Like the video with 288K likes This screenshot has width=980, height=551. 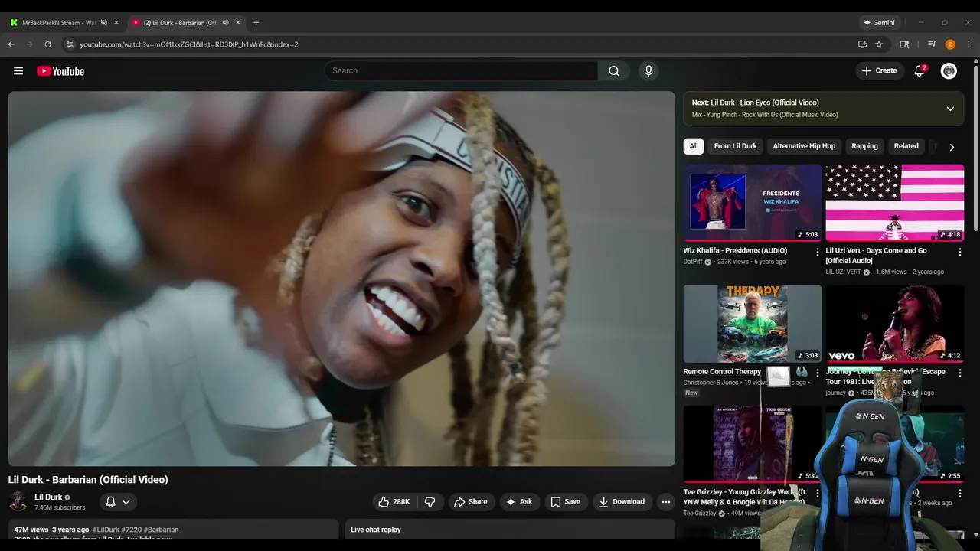pyautogui.click(x=394, y=502)
